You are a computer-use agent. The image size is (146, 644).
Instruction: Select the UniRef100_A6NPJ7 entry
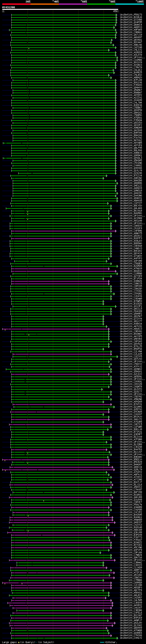(131, 620)
